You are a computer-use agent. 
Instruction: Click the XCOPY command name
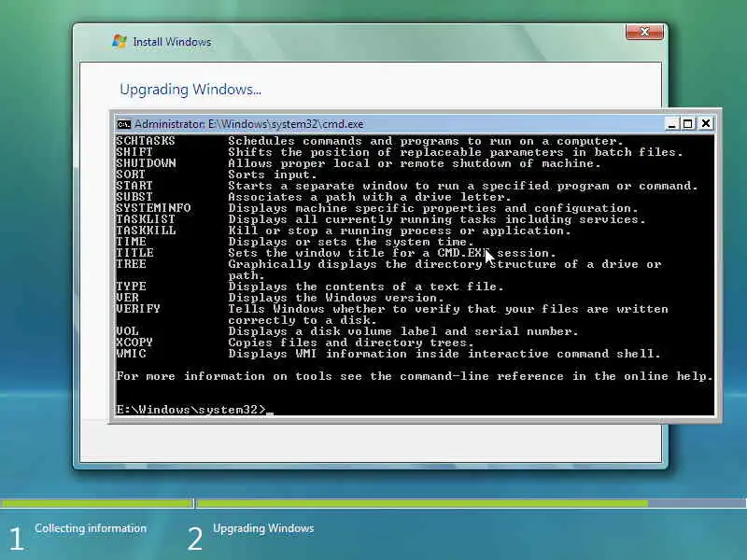(134, 343)
